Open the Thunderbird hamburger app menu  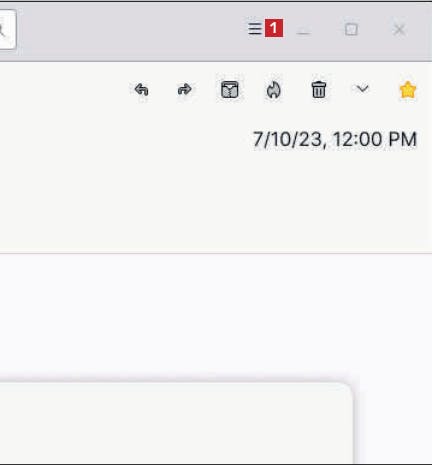click(x=255, y=29)
